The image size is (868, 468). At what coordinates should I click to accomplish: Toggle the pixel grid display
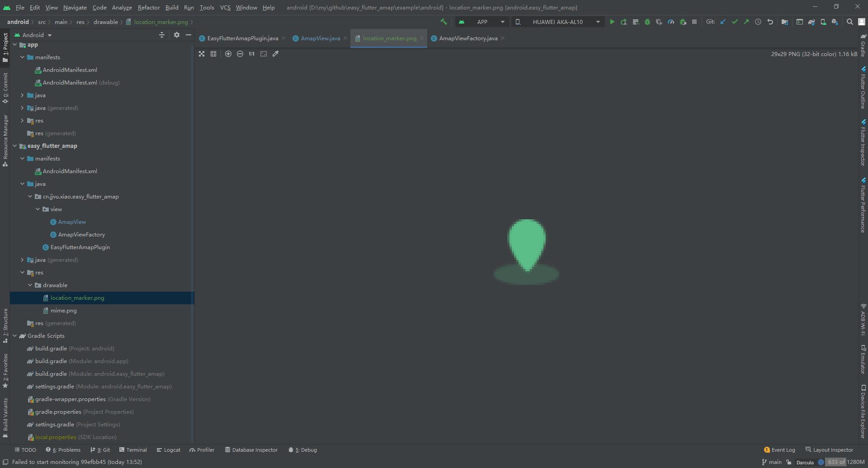pos(213,54)
